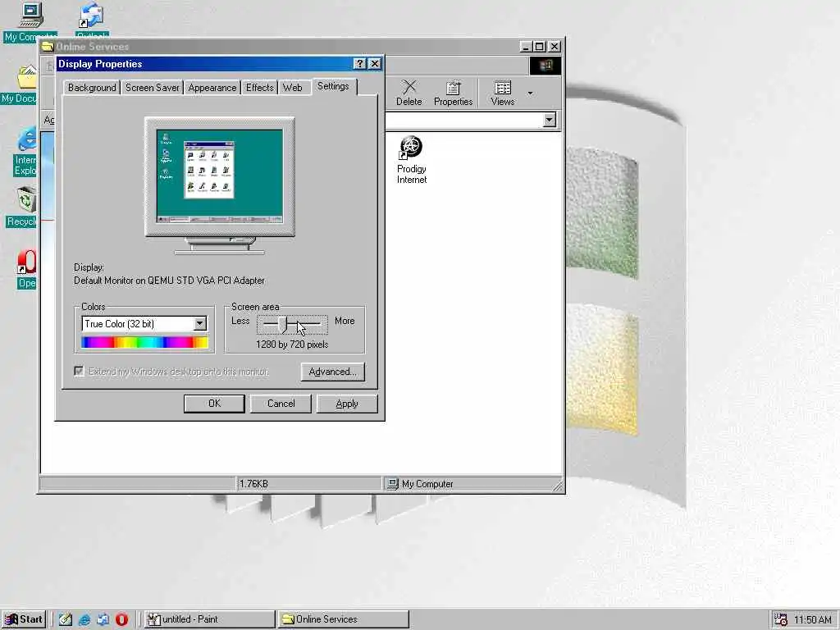This screenshot has width=840, height=630.
Task: Open the Colors dropdown list
Action: (x=200, y=323)
